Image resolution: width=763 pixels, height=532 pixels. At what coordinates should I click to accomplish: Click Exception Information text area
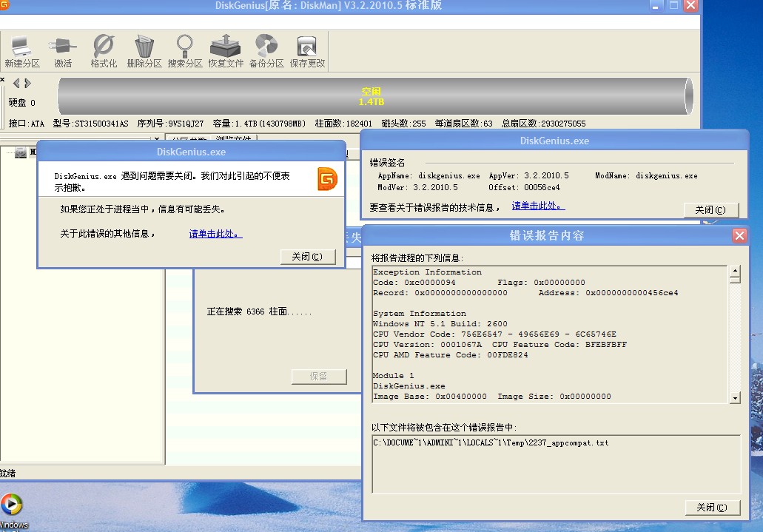551,334
